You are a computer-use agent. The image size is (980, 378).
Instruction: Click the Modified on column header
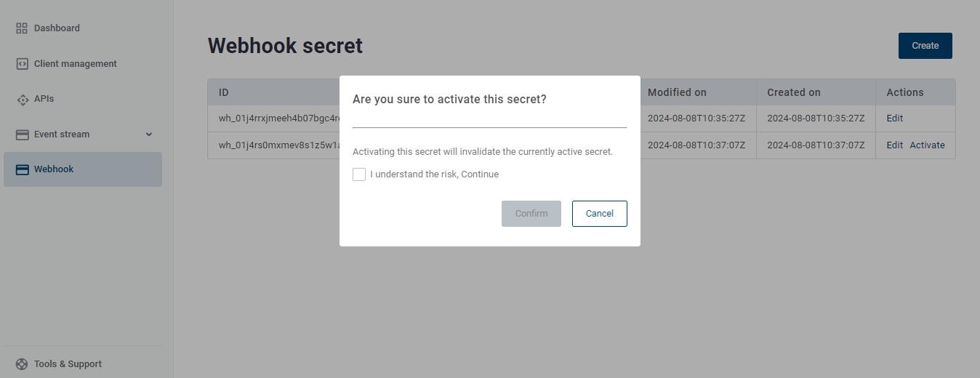coord(677,92)
